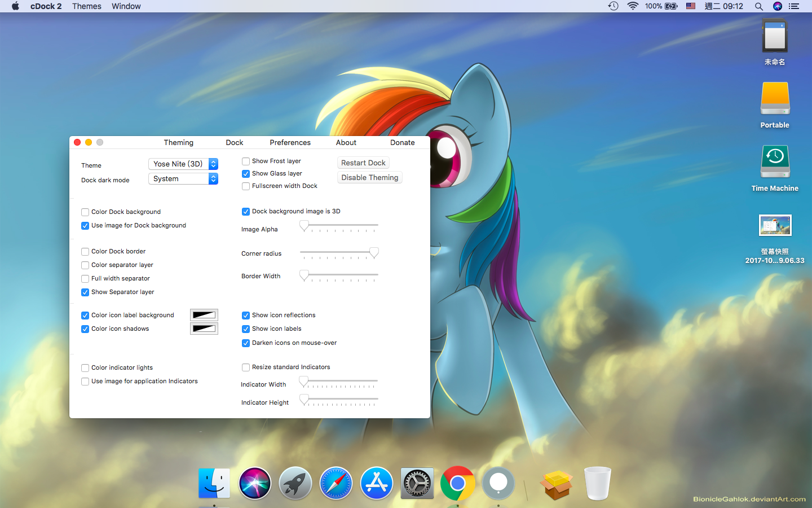Screen dimensions: 812x508
Task: Toggle Color icon label background
Action: [x=85, y=316]
